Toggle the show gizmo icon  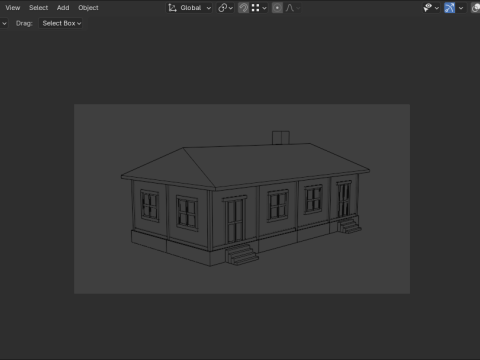tap(449, 8)
